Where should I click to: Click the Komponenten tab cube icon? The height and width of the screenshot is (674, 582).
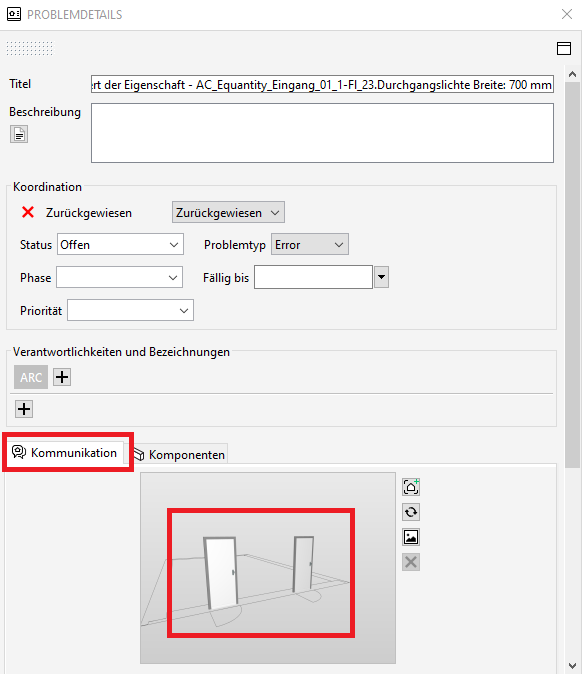click(138, 454)
